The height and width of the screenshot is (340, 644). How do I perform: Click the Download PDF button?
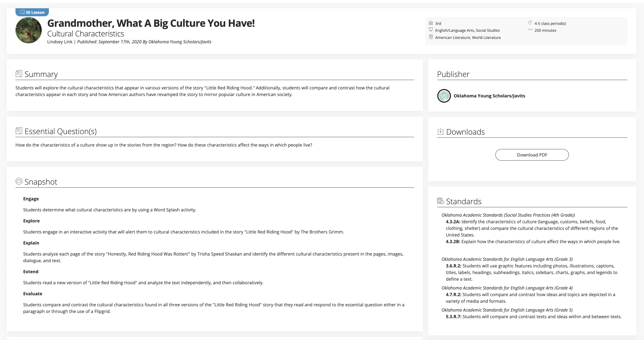point(532,155)
